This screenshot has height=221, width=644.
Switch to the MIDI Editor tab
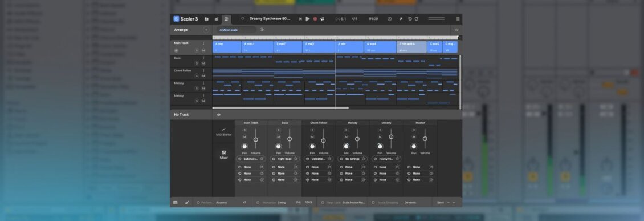(x=224, y=131)
